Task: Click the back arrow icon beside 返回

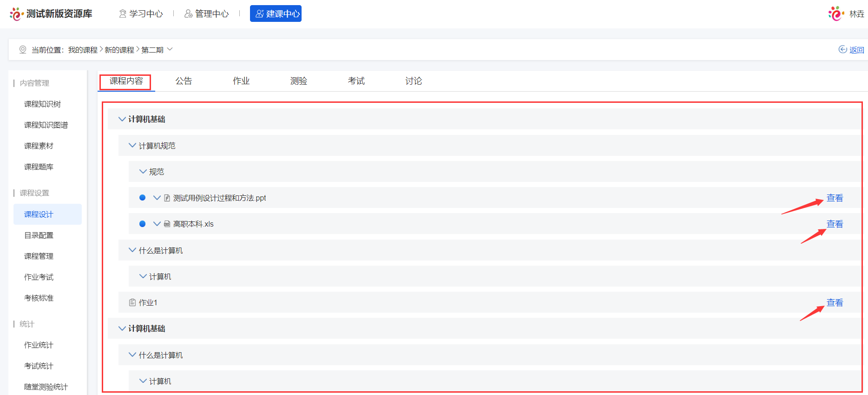Action: (842, 50)
